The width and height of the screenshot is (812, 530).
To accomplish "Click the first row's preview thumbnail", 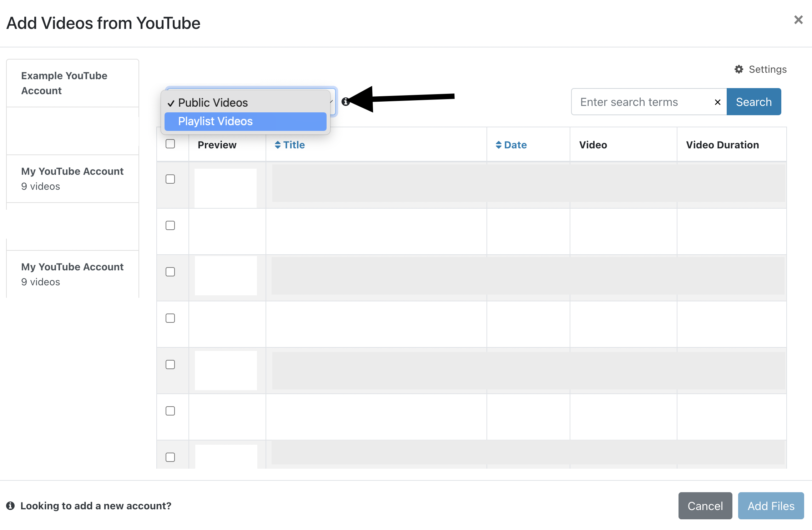I will (226, 188).
